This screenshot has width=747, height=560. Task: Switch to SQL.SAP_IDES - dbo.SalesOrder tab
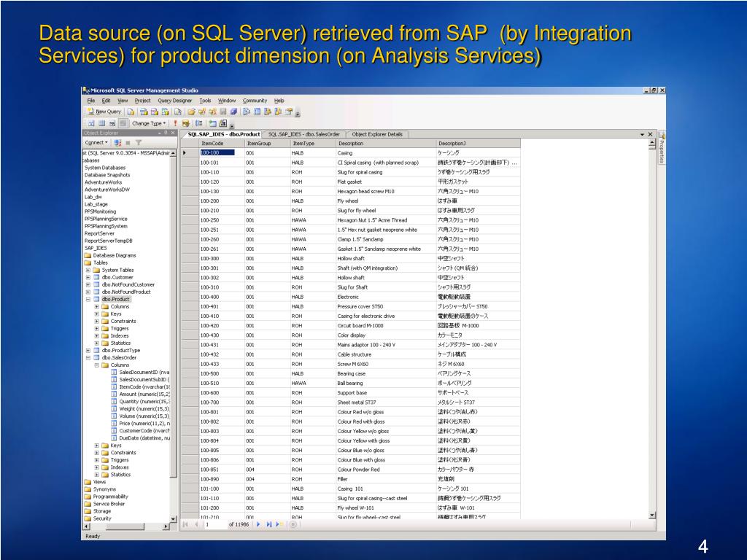coord(304,135)
